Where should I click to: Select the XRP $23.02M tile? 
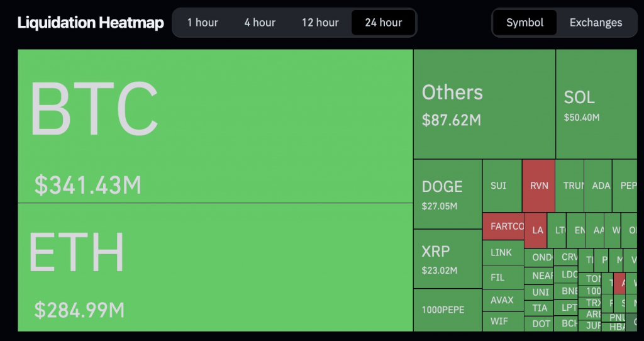[x=448, y=259]
